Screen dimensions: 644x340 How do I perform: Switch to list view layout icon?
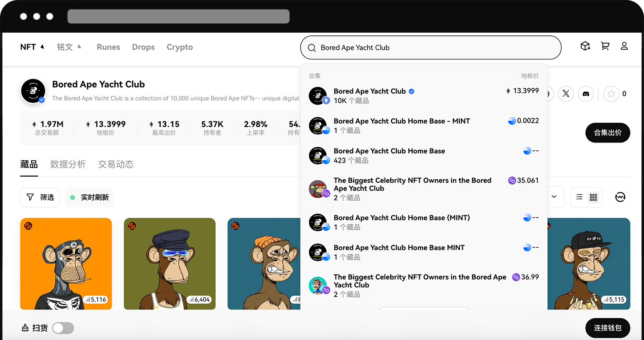pyautogui.click(x=579, y=197)
